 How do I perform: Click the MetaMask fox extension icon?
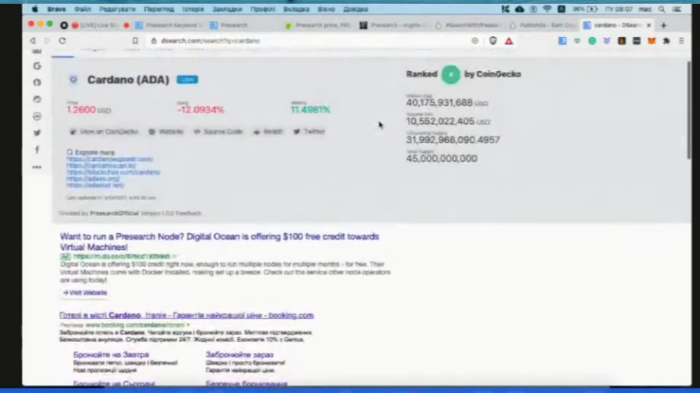point(652,41)
